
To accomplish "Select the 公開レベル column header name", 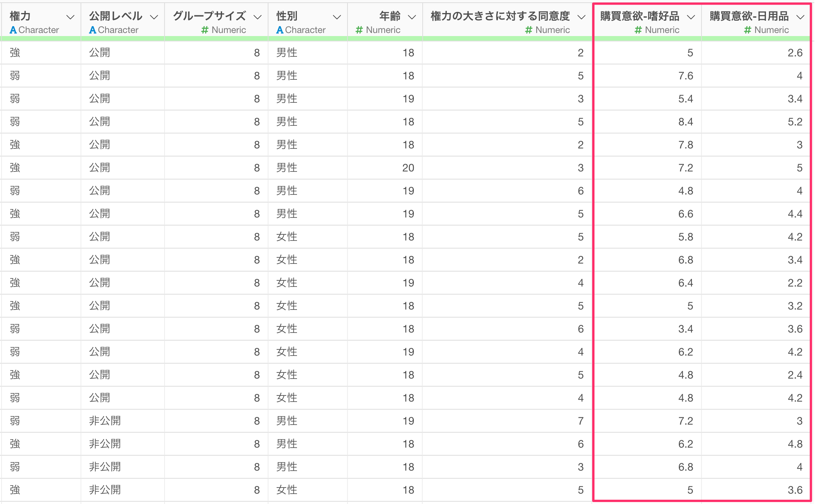I will (115, 16).
